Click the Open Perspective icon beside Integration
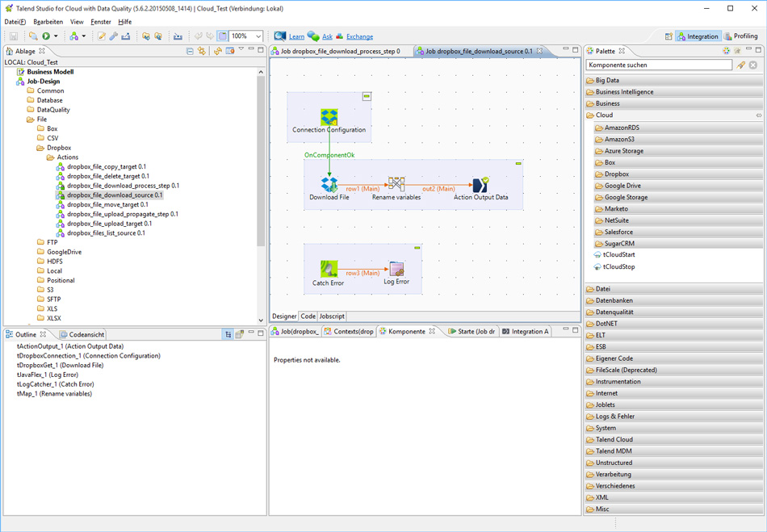 pos(669,36)
